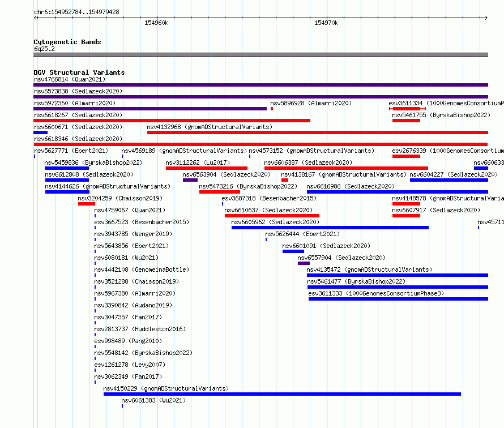Screen dimensions: 504x428
Task: Open nsv4132968 (gnomADStructuralVariants) variant
Action: coord(318,132)
